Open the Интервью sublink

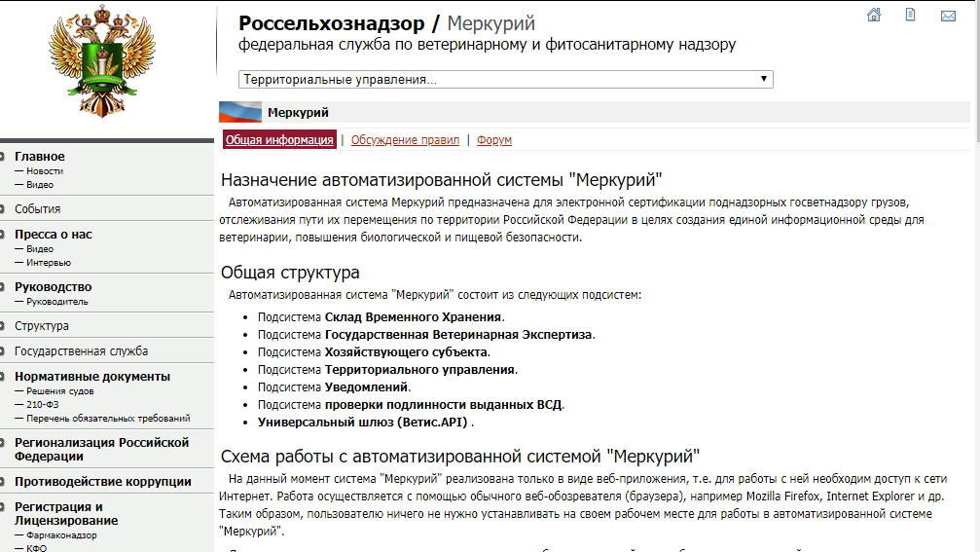coord(49,263)
